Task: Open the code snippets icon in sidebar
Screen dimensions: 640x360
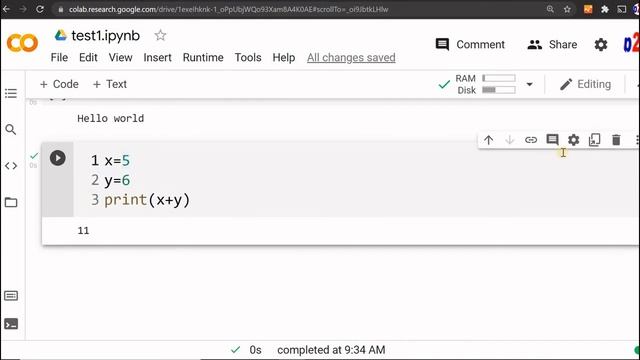Action: 11,166
